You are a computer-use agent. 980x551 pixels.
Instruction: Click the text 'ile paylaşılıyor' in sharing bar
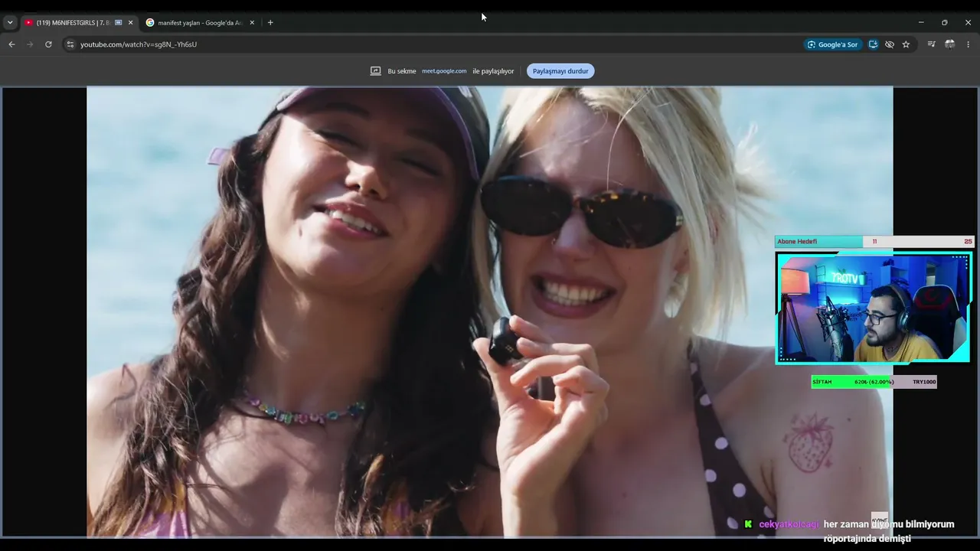(493, 71)
